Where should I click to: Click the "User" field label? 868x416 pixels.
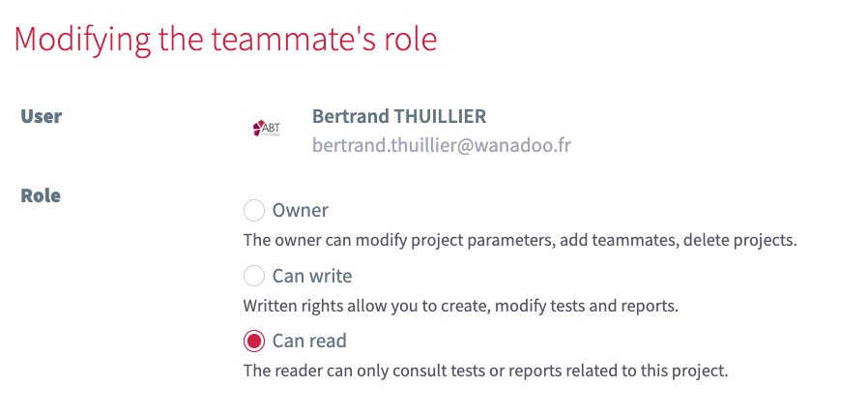42,117
